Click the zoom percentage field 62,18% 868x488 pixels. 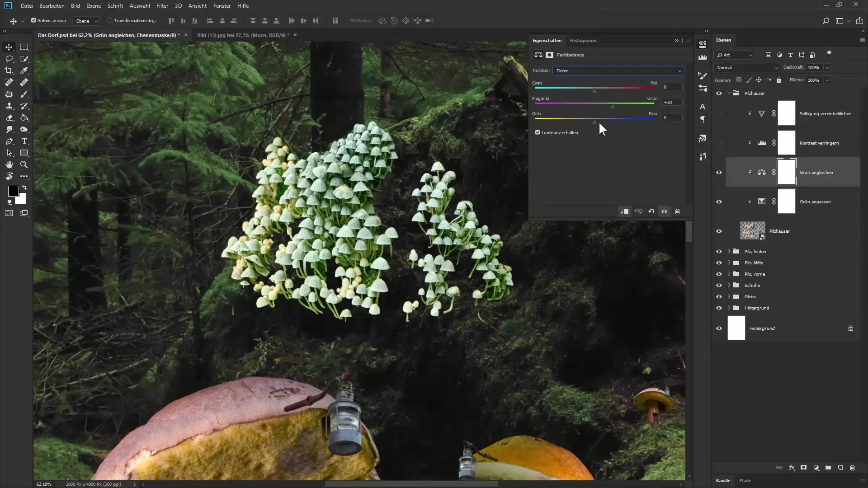point(44,484)
